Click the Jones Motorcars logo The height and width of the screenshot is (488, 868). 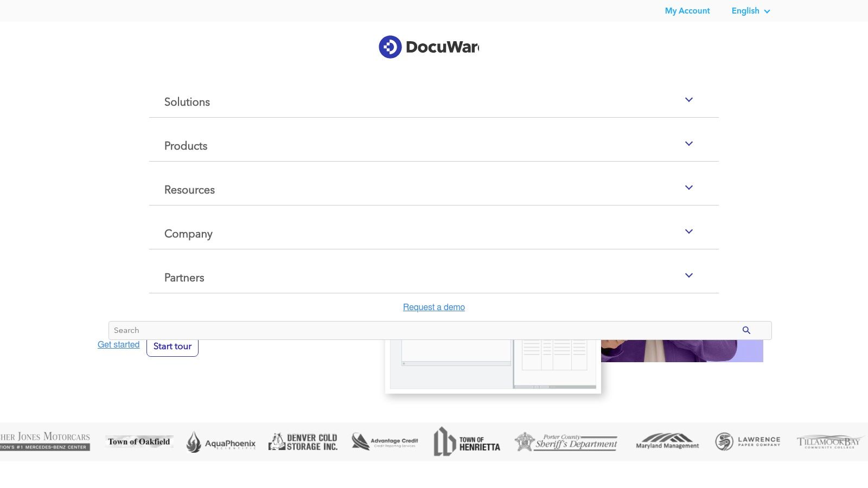(45, 441)
